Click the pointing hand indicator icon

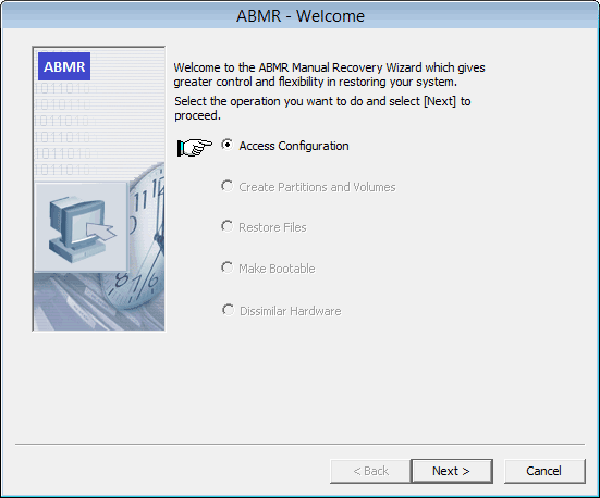tap(194, 147)
